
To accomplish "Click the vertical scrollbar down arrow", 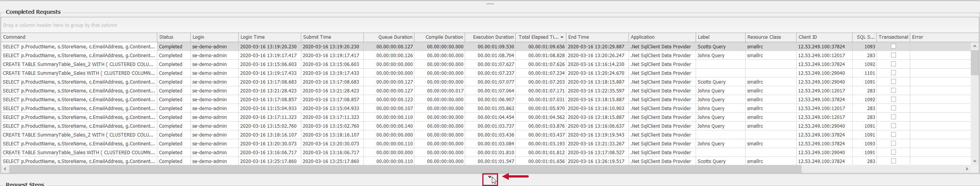I will tap(975, 161).
